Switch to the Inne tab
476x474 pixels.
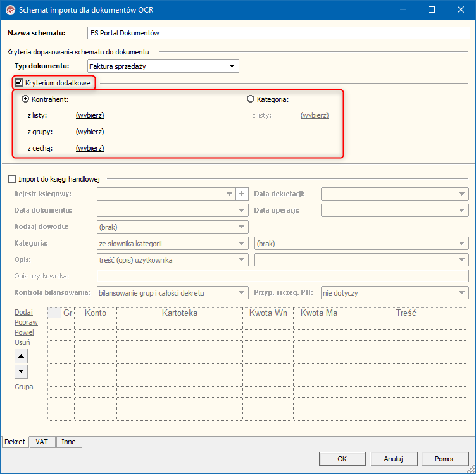pos(68,442)
